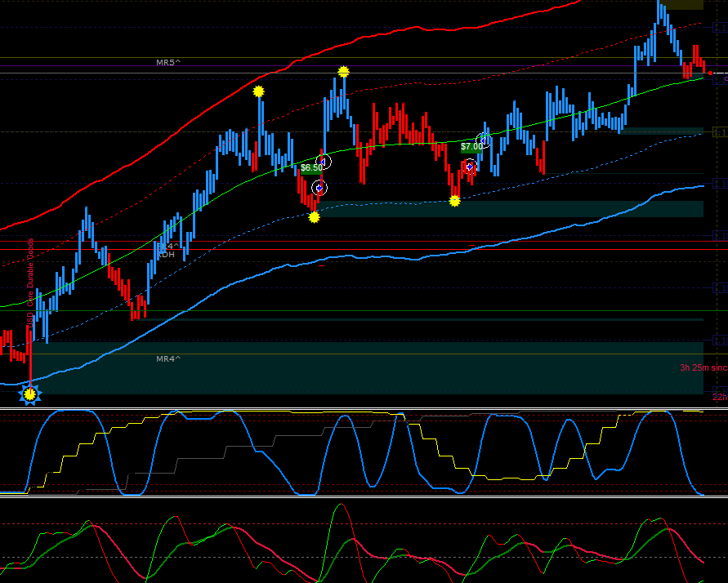
Task: Click the right-pointing arrow circle below the $6.50 label
Action: (319, 188)
